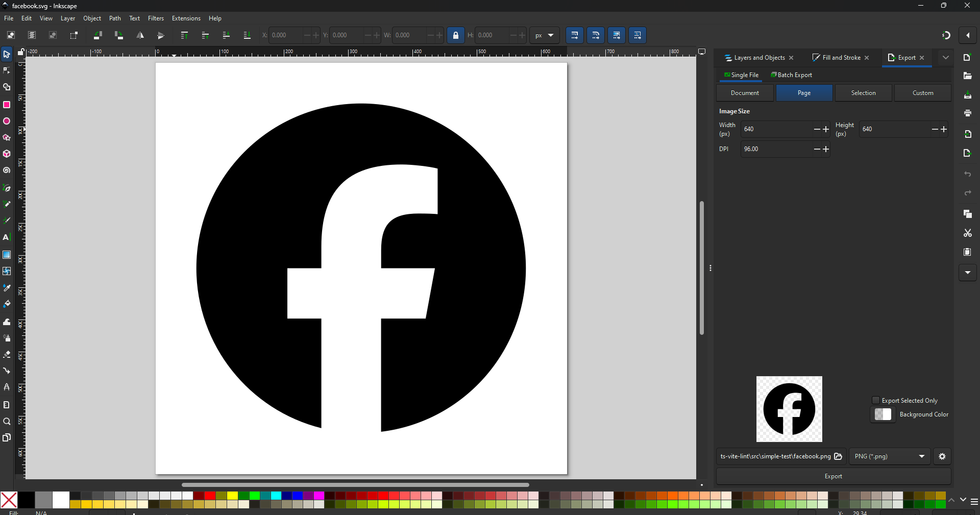Raise selection to top
The image size is (980, 515).
184,35
